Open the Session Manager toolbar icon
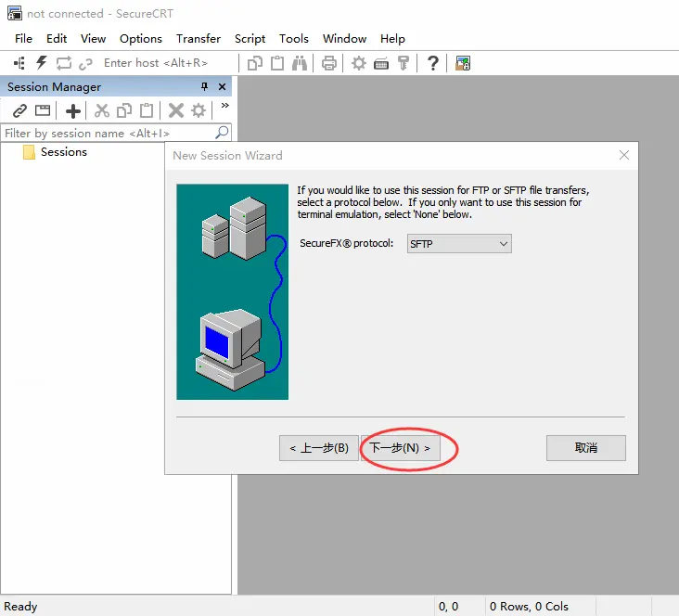This screenshot has width=679, height=616. tap(19, 63)
